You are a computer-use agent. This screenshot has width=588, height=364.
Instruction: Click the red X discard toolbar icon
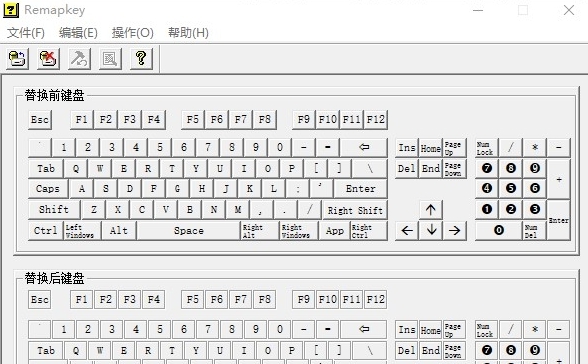point(48,59)
